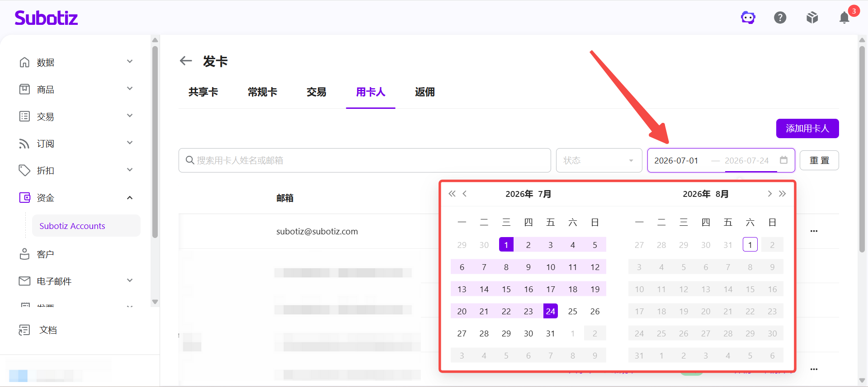This screenshot has width=868, height=387.
Task: Expand the 订阅 menu chevron
Action: point(130,143)
